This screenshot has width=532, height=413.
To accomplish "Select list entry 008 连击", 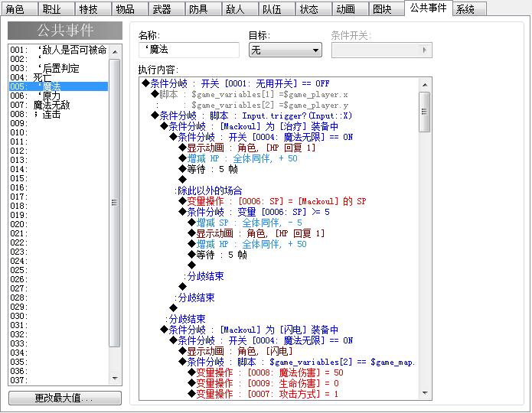I will (58, 114).
